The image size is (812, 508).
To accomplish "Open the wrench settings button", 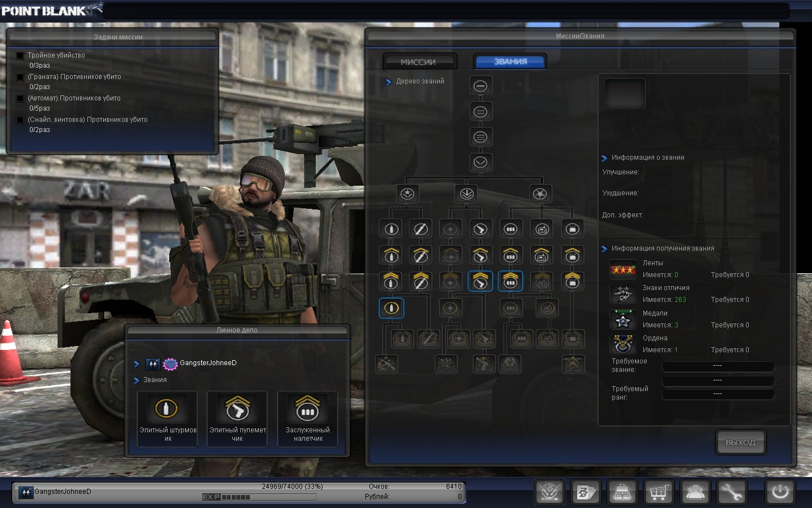I will (731, 492).
